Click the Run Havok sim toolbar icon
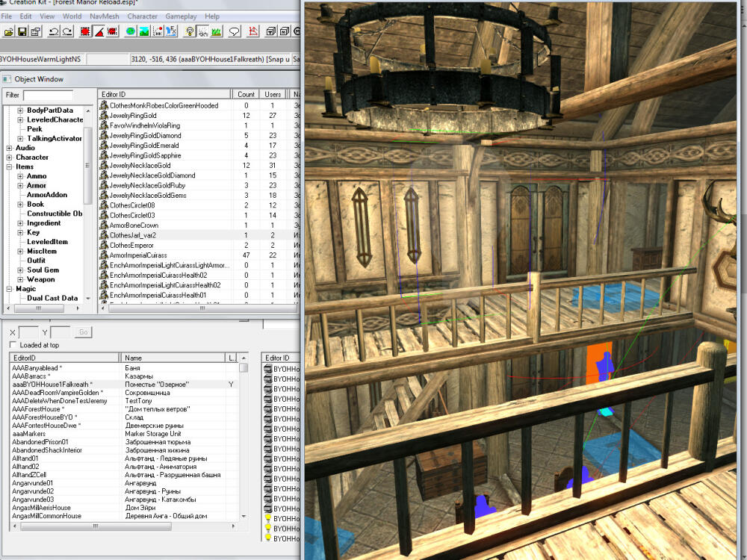 tap(158, 32)
